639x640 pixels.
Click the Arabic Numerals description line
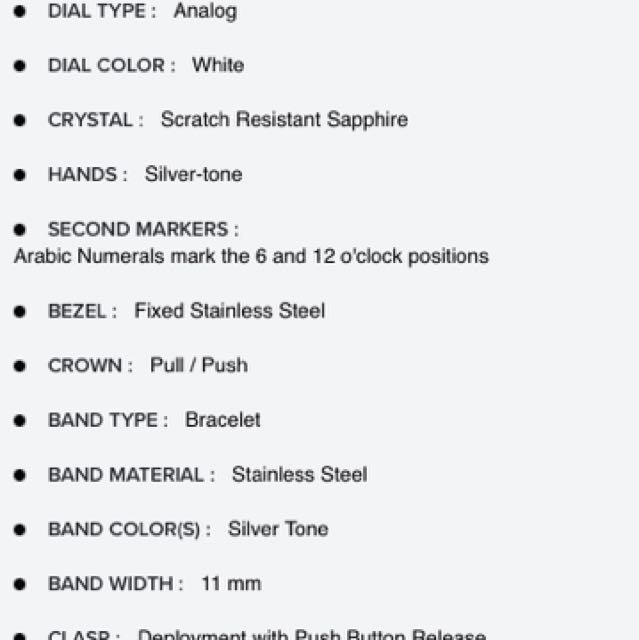pos(251,256)
